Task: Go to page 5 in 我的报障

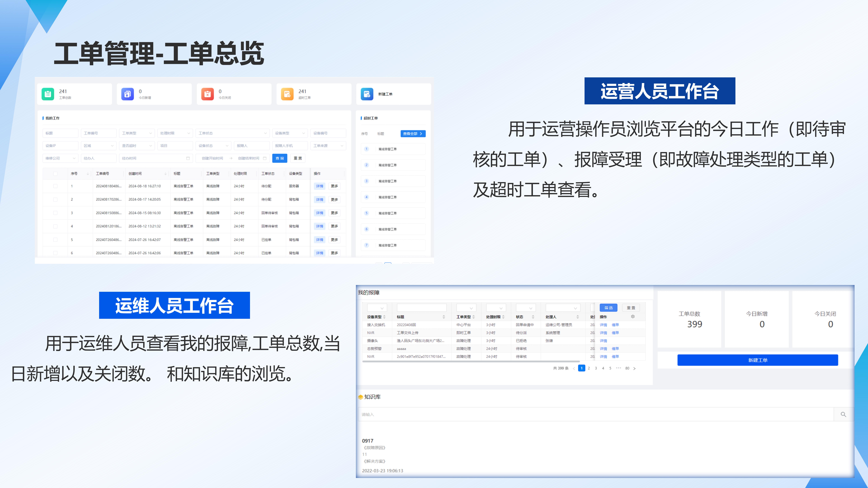Action: click(x=610, y=368)
